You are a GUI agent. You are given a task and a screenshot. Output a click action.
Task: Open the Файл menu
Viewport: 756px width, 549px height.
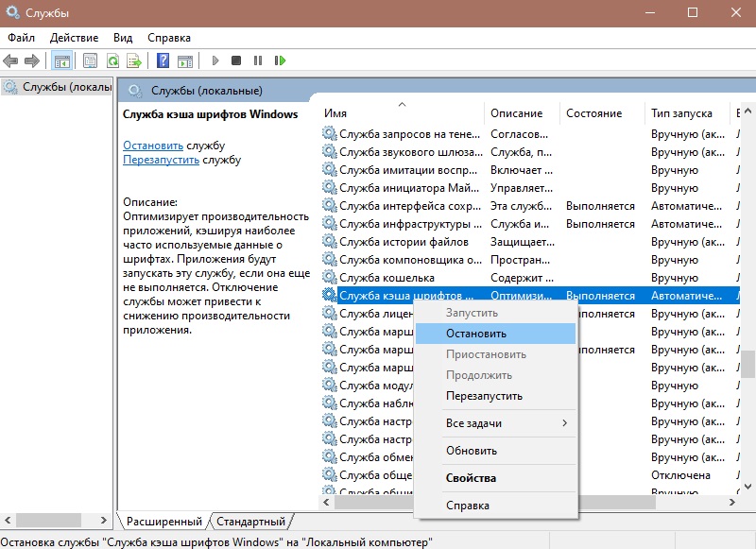tap(21, 38)
